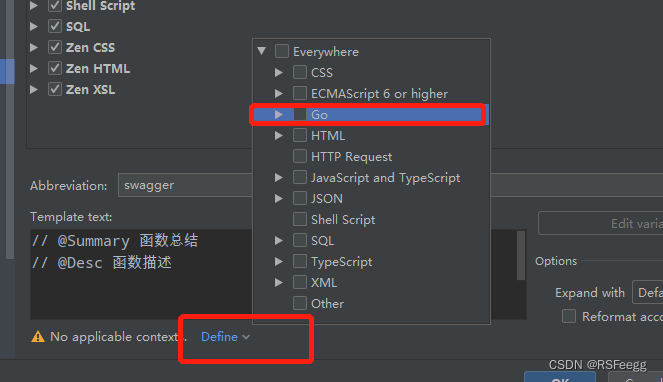Check JavaScript and TypeScript context checkbox
Viewport: 663px width, 382px height.
300,177
